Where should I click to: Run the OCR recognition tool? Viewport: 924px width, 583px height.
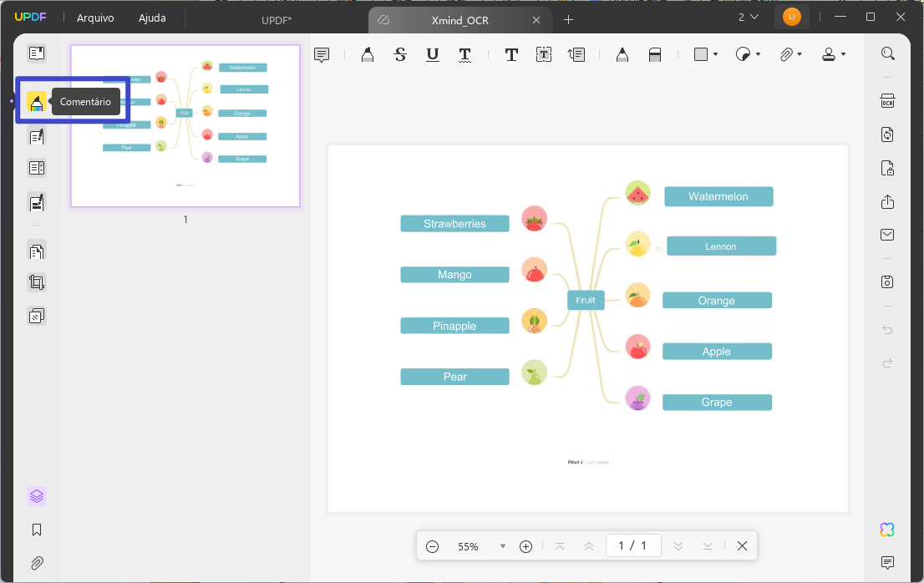pyautogui.click(x=887, y=101)
